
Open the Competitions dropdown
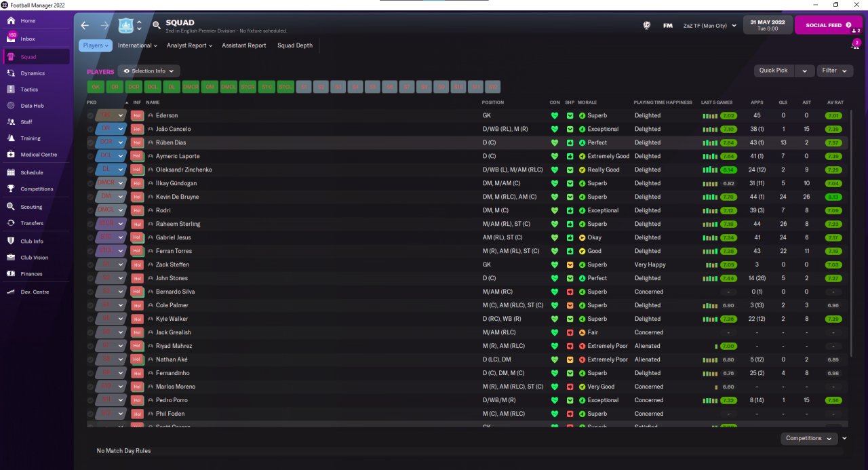coord(809,439)
